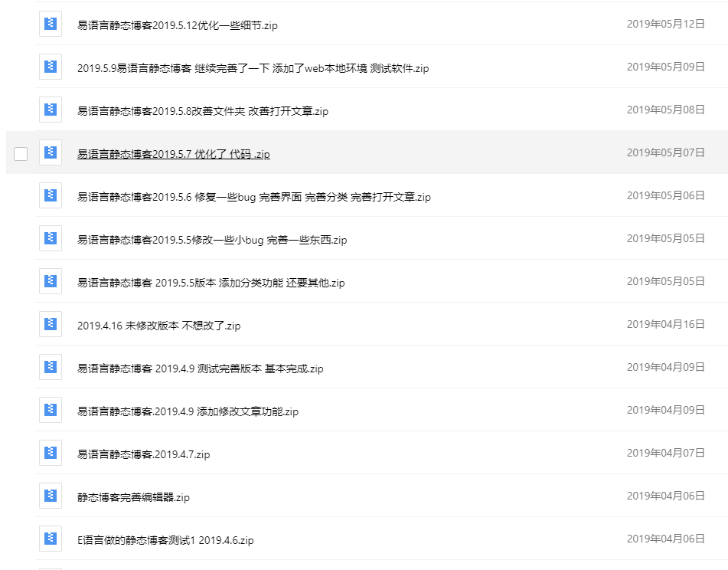Open 易语言静态博客2019.5.12优化一些细节.zip
Image resolution: width=728 pixels, height=570 pixels.
177,25
